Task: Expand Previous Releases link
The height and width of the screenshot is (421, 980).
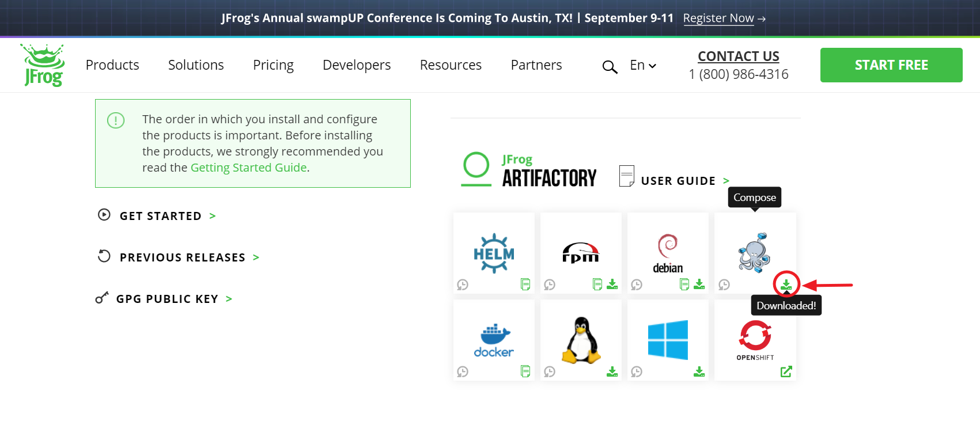Action: click(182, 257)
